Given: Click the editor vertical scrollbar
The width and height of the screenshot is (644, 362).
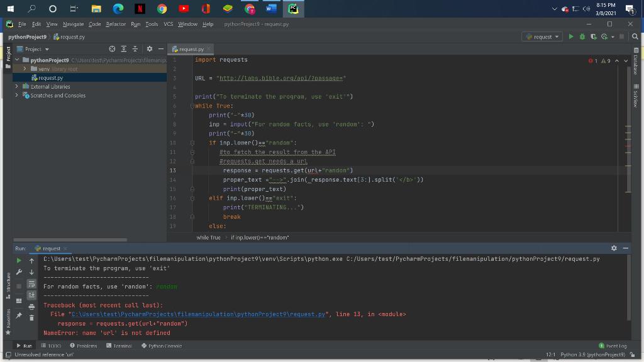Looking at the screenshot, I should click(628, 128).
